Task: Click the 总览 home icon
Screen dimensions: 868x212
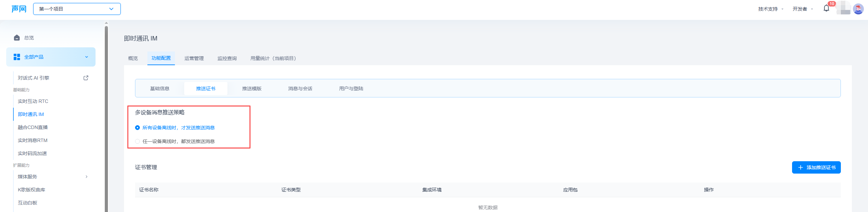Action: pyautogui.click(x=17, y=38)
